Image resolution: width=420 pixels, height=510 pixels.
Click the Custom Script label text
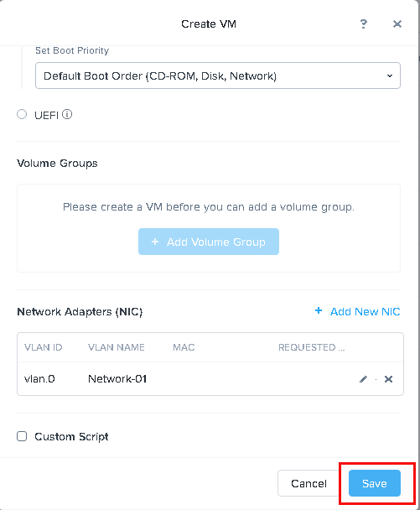[71, 436]
